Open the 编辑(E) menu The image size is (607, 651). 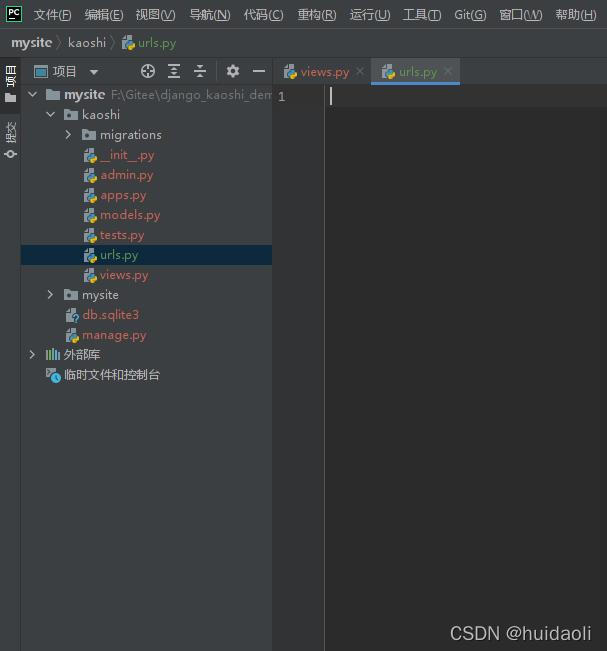click(104, 15)
